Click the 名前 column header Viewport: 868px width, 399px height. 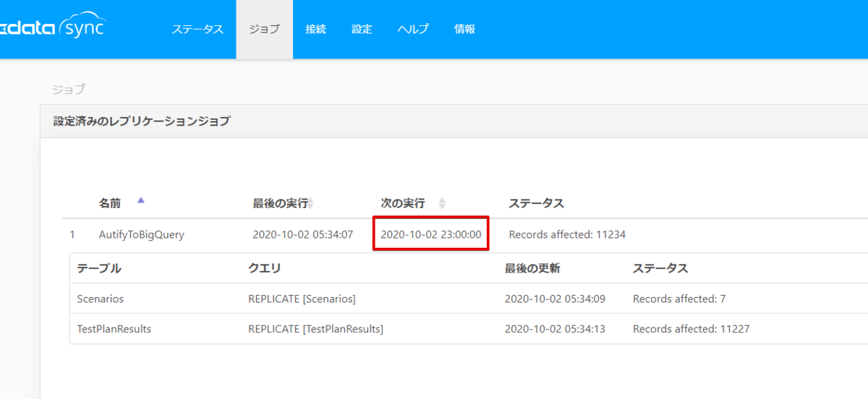click(x=110, y=203)
